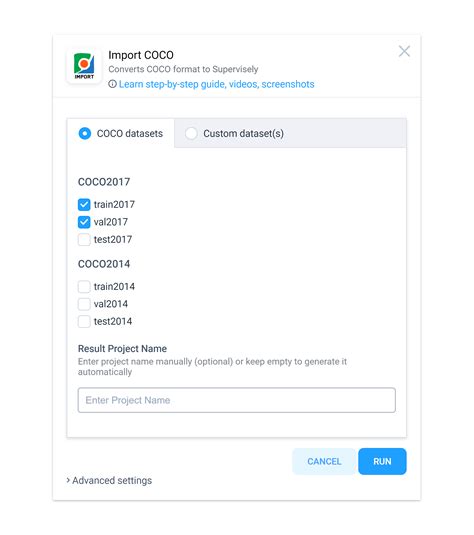Check the train2014 dataset box

[x=84, y=287]
